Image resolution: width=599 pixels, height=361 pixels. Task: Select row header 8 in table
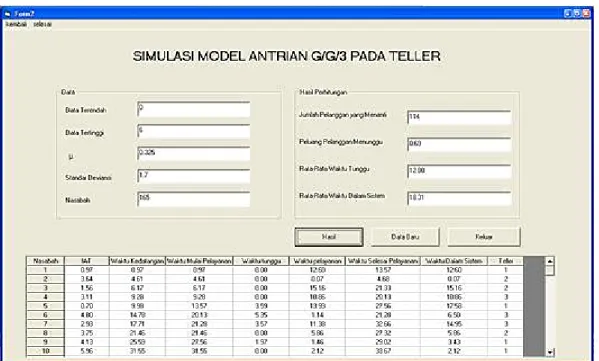[x=46, y=333]
